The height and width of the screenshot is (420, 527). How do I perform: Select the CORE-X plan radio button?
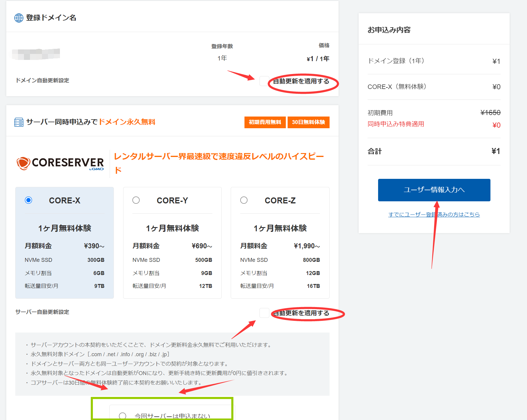pos(28,200)
